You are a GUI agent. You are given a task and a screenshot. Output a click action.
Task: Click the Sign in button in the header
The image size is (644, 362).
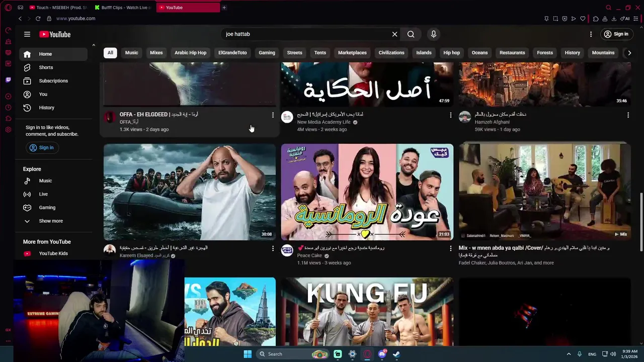pyautogui.click(x=616, y=34)
